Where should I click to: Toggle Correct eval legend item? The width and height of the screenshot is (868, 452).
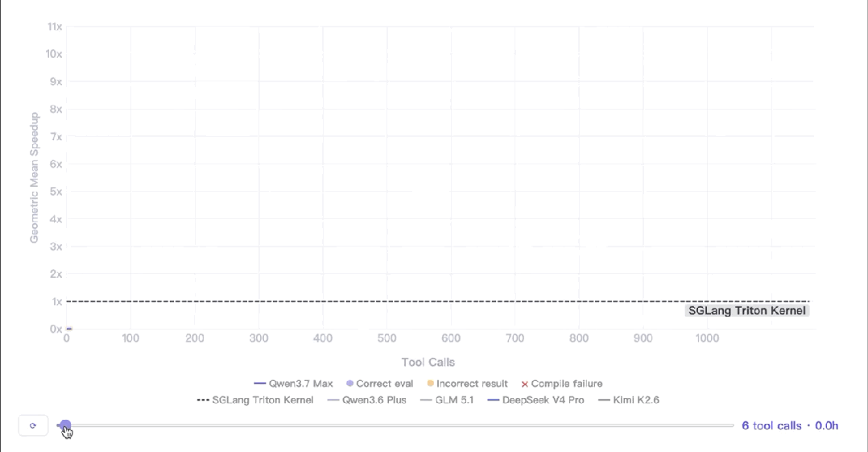380,384
